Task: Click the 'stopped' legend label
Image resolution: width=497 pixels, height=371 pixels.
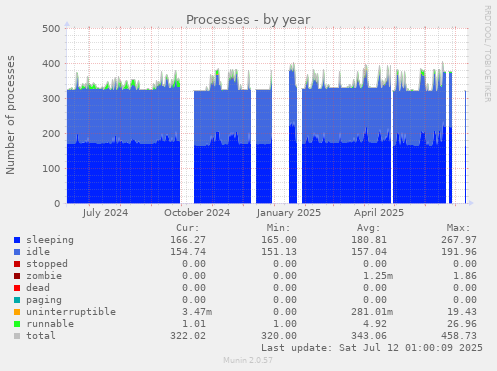Action: (x=47, y=264)
